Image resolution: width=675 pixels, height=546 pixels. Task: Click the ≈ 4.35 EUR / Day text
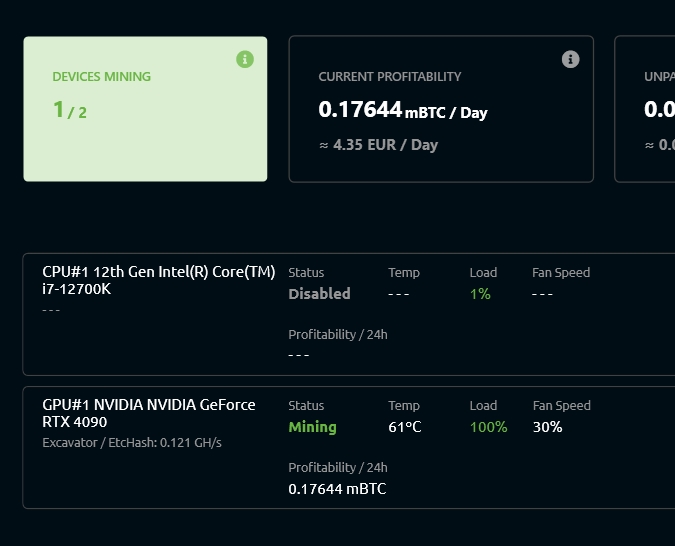click(x=378, y=145)
